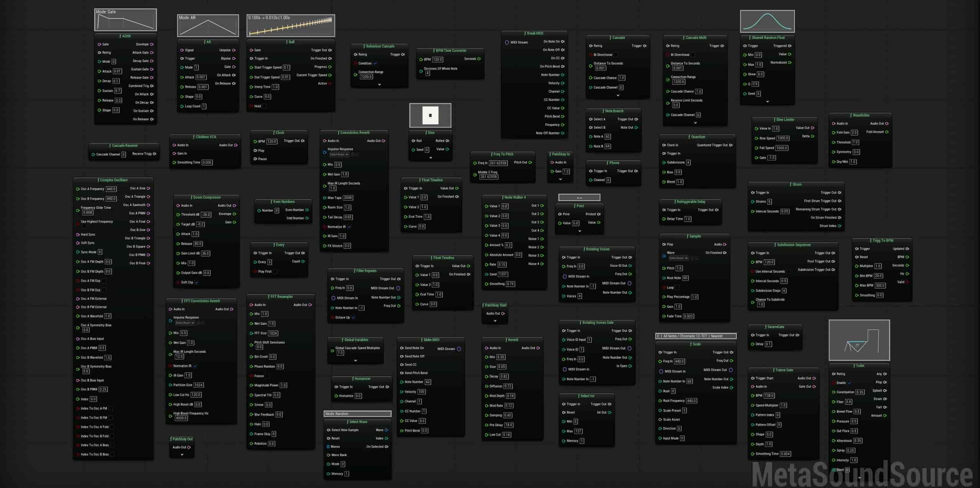Viewport: 980px width, 488px height.
Task: Open Select Asset dropdown on Convolution Reverb
Action: coord(339,154)
